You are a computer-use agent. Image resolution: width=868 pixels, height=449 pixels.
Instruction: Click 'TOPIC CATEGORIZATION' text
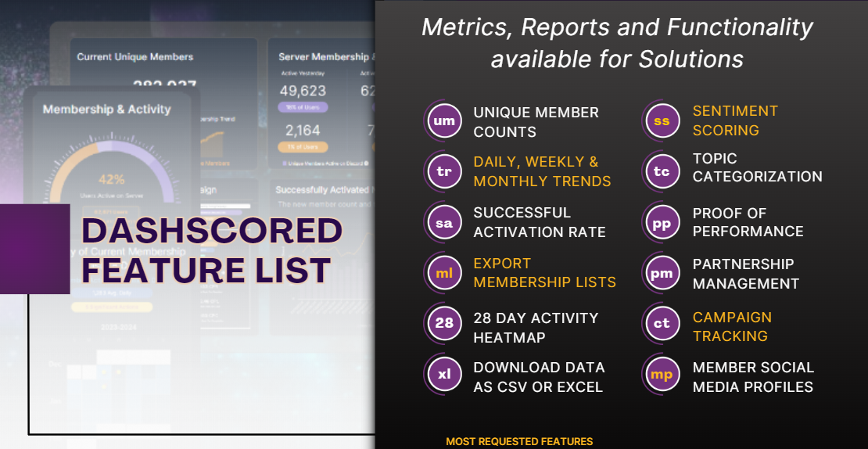pyautogui.click(x=757, y=167)
